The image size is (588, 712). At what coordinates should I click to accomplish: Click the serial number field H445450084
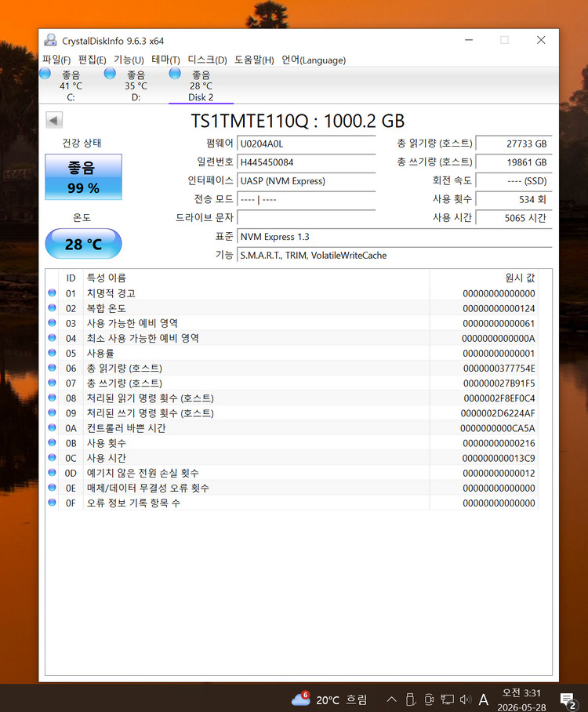point(307,162)
